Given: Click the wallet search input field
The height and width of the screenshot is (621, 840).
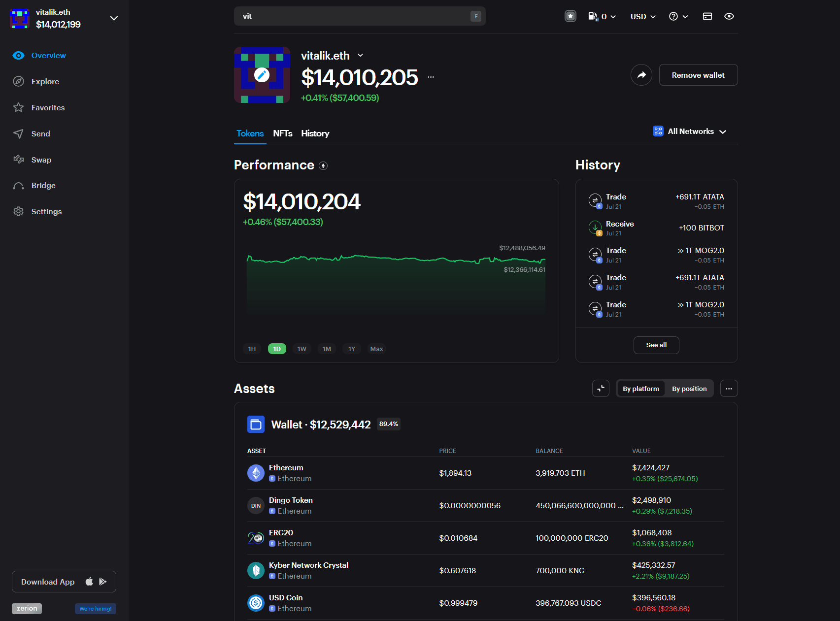Looking at the screenshot, I should 360,16.
